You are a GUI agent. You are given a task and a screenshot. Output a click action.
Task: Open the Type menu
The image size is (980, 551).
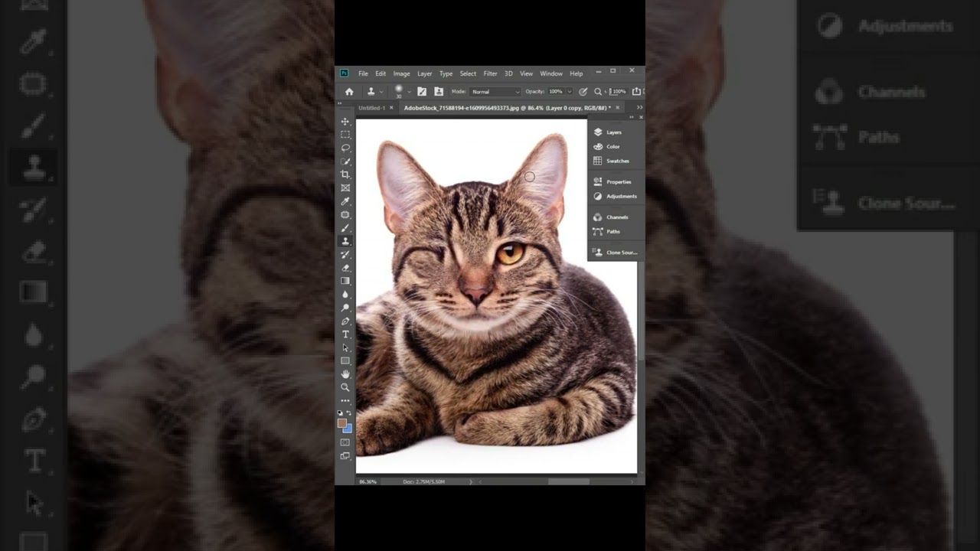tap(446, 73)
